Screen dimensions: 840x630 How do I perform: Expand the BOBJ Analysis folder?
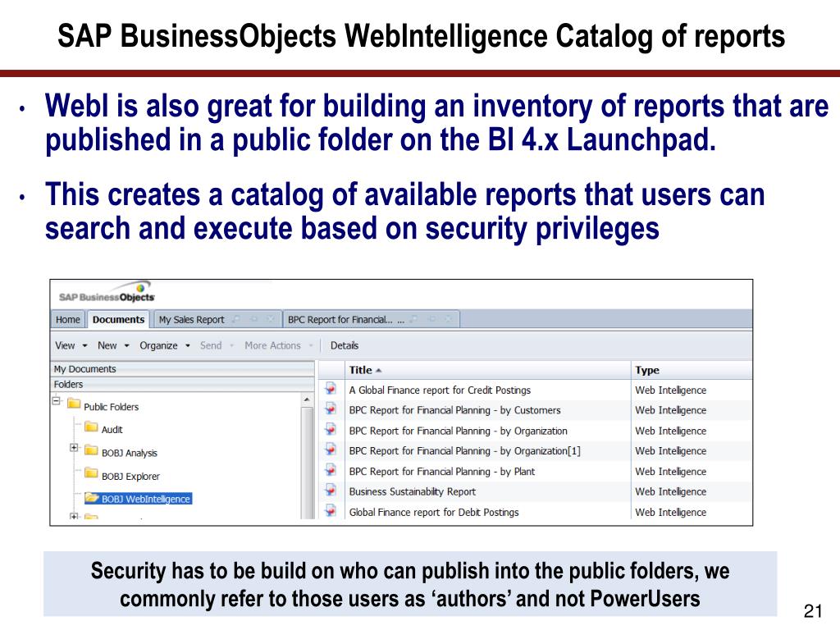pyautogui.click(x=74, y=447)
